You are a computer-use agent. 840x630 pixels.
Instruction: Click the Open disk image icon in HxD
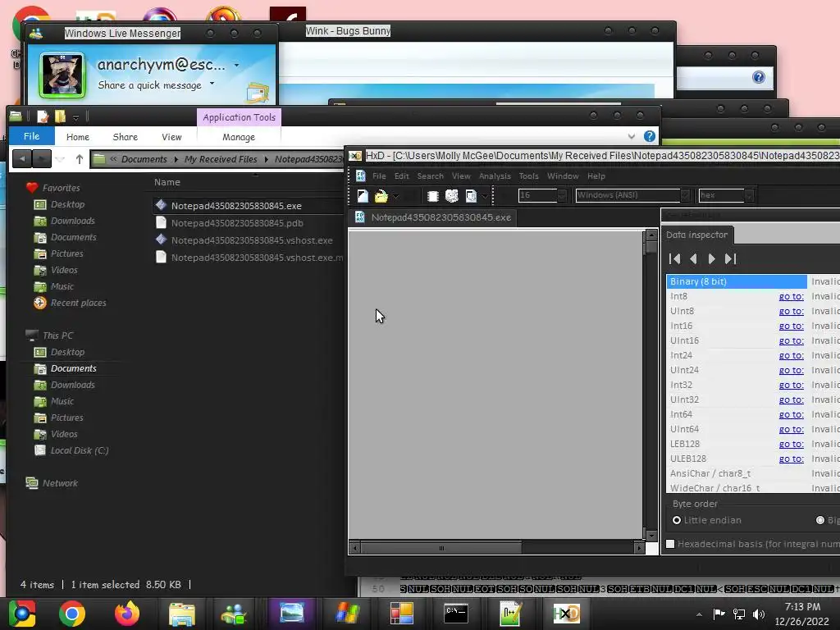click(x=471, y=196)
